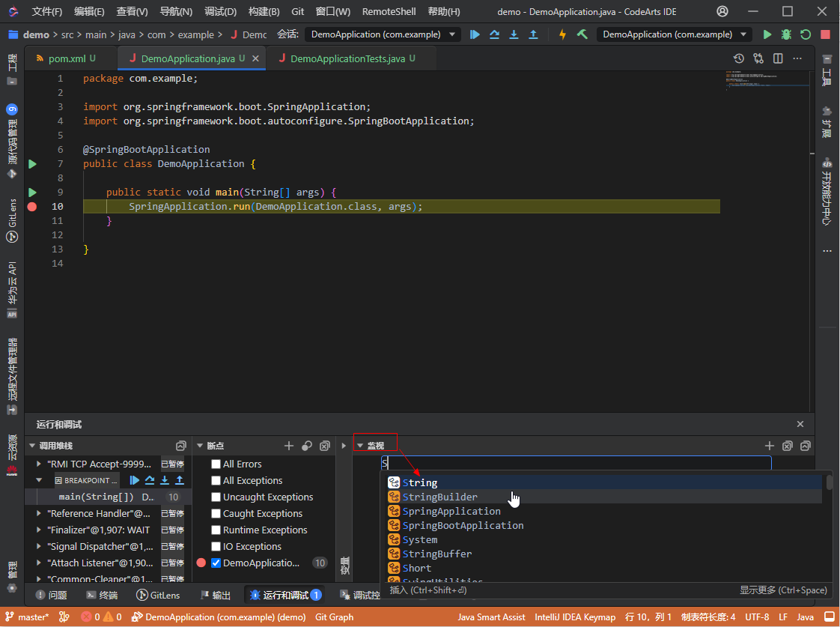Select String from the completion popup
Screen dimensions: 840x627
(x=420, y=482)
